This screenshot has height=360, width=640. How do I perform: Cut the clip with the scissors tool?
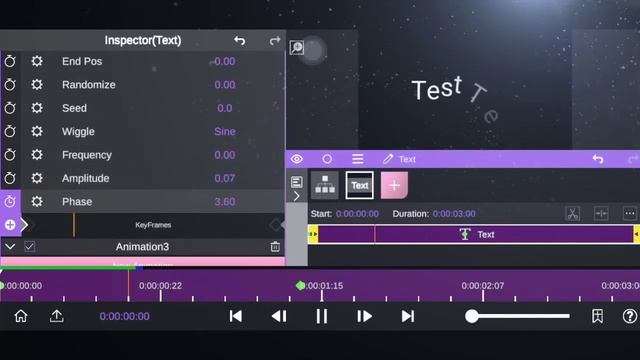[x=573, y=213]
